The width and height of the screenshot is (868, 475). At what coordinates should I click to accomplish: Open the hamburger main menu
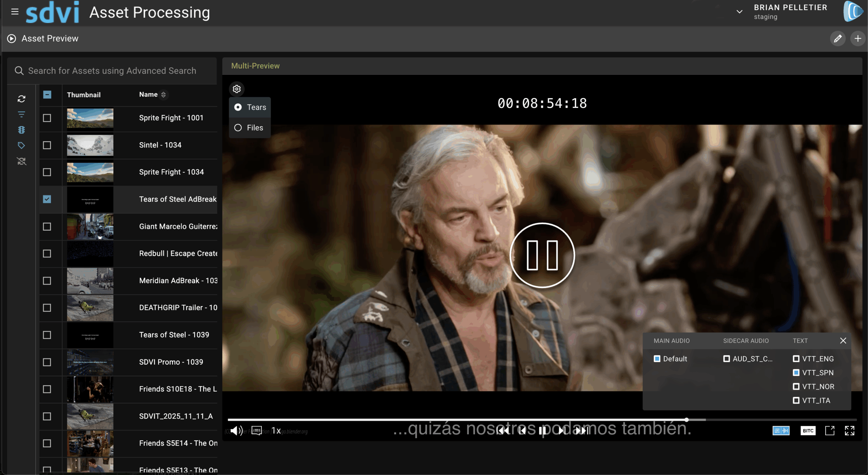point(15,12)
